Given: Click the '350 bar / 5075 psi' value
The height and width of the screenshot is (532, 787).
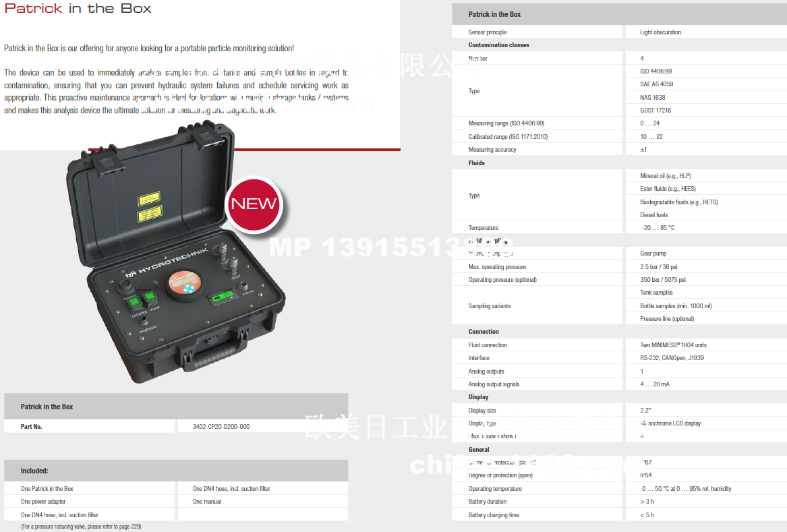Looking at the screenshot, I should [662, 280].
